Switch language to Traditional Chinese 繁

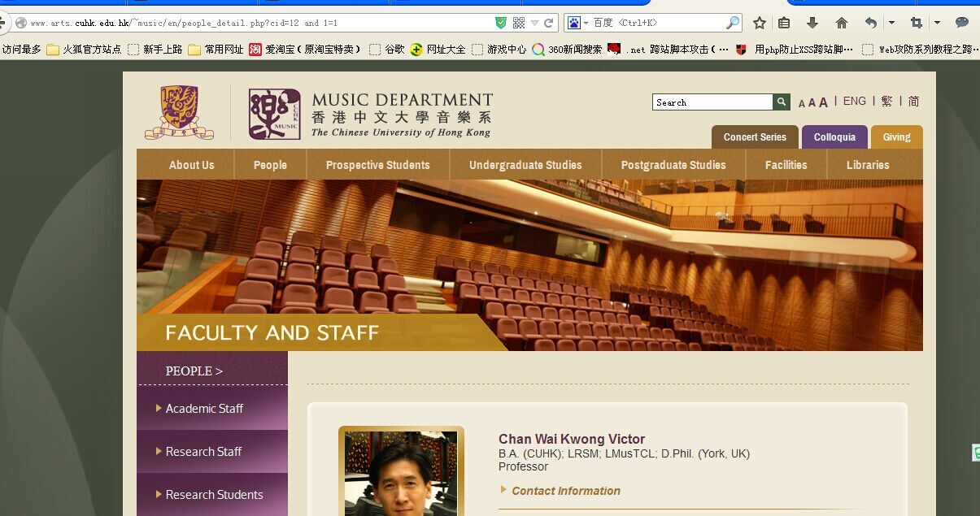pyautogui.click(x=886, y=101)
